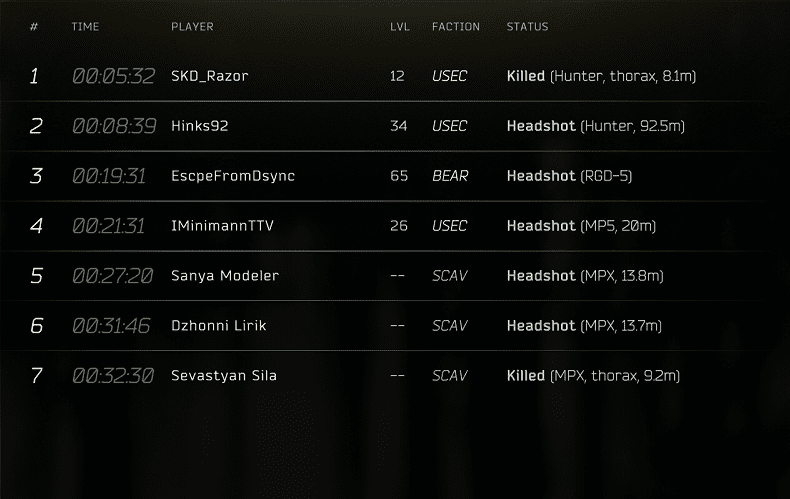The height and width of the screenshot is (499, 790).
Task: Click the # column header
Action: click(x=34, y=27)
